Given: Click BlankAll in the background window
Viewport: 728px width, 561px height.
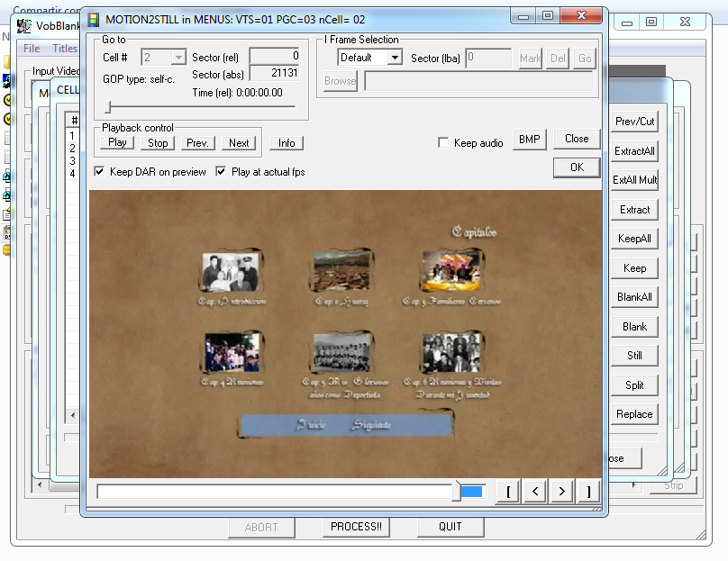Looking at the screenshot, I should [634, 297].
